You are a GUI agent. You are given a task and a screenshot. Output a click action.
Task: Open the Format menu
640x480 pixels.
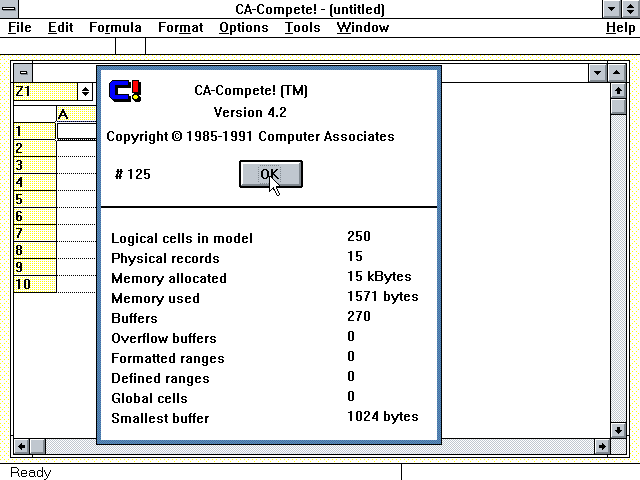(180, 28)
